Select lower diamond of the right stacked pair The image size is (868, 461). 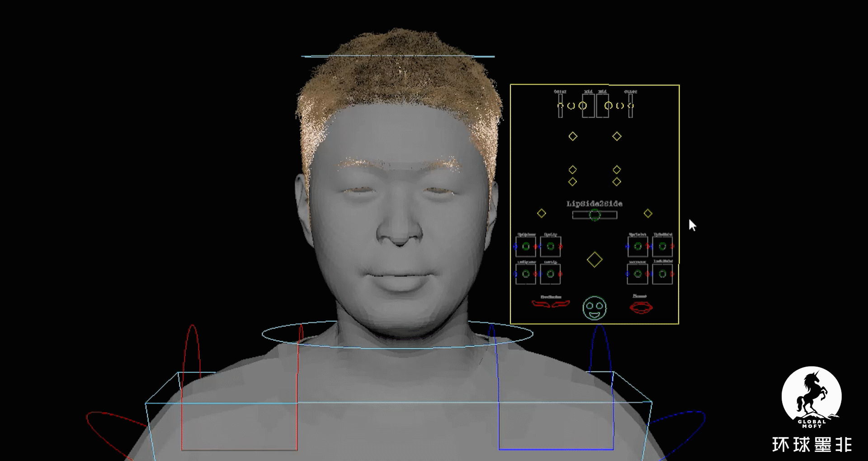click(x=617, y=182)
